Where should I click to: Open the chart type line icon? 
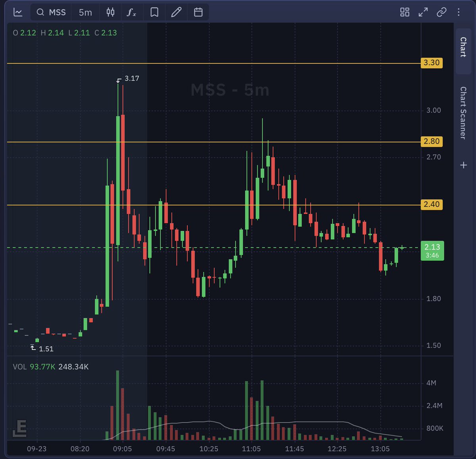(18, 12)
